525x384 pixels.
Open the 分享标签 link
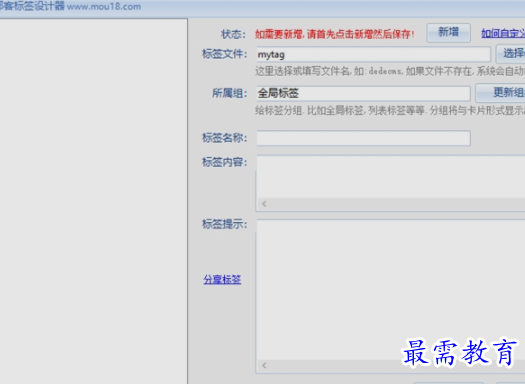[x=222, y=280]
